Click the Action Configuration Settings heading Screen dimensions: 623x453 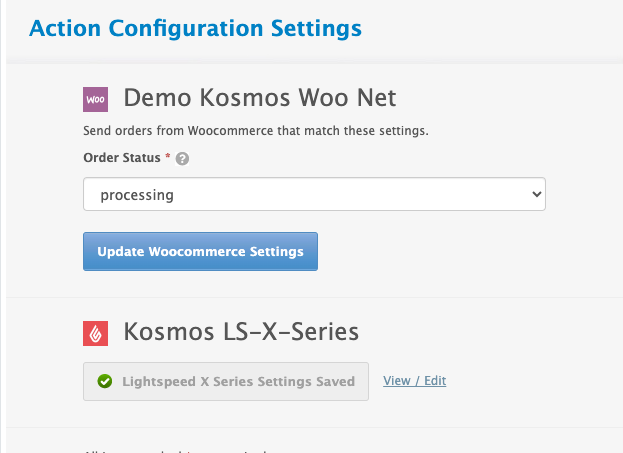[195, 27]
